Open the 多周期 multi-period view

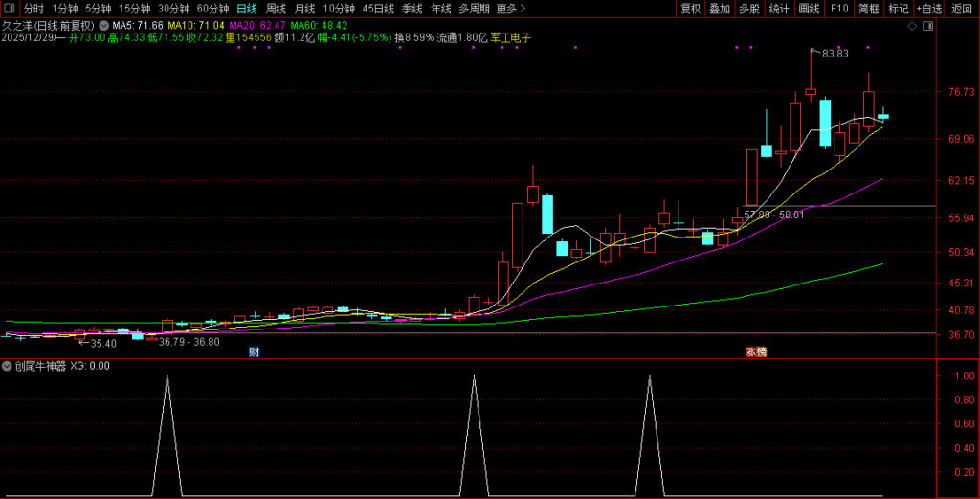[x=475, y=9]
